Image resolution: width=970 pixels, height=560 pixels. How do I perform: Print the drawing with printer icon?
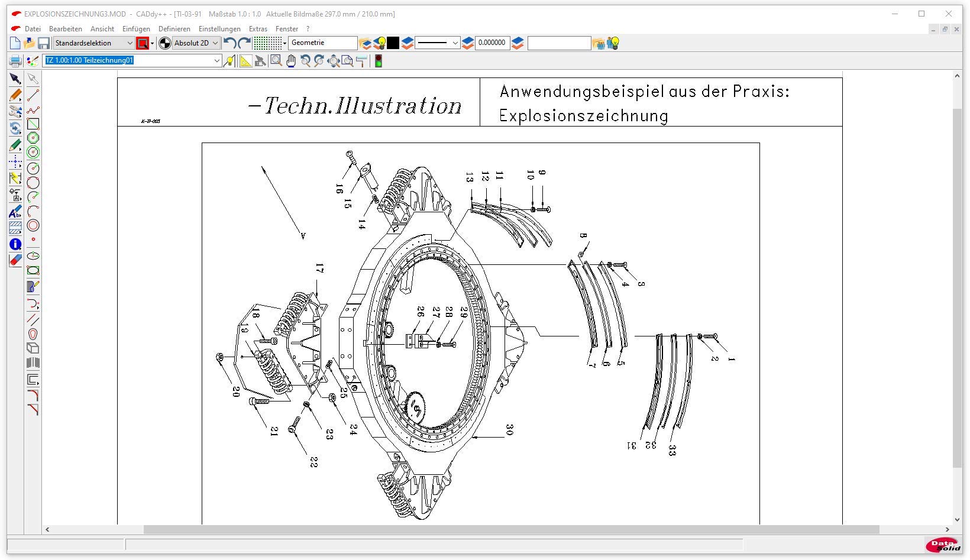15,60
